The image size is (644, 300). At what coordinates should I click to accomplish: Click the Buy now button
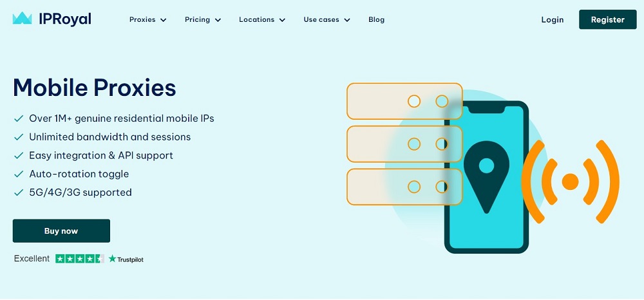61,231
